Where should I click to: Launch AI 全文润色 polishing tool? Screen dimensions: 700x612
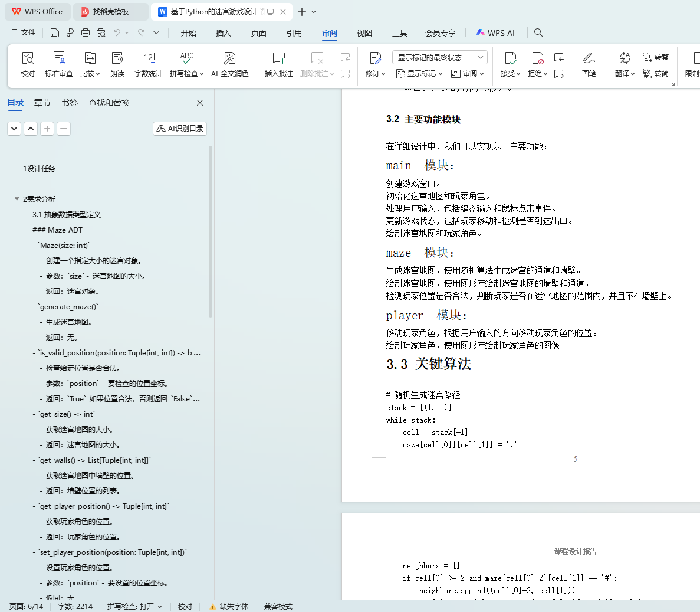(229, 64)
